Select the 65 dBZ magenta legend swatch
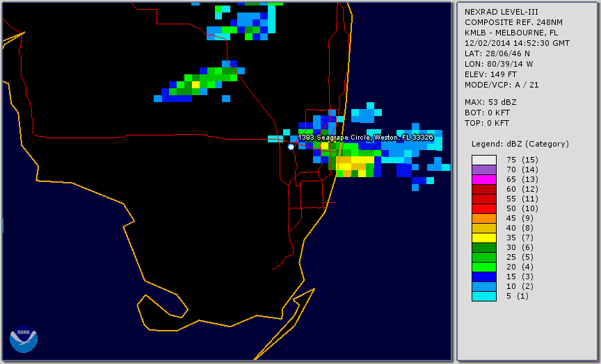 click(484, 179)
